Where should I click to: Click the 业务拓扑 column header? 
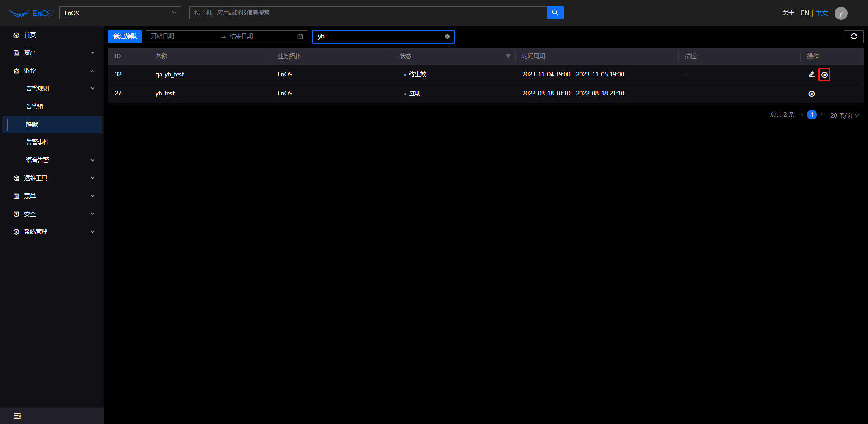tap(289, 57)
